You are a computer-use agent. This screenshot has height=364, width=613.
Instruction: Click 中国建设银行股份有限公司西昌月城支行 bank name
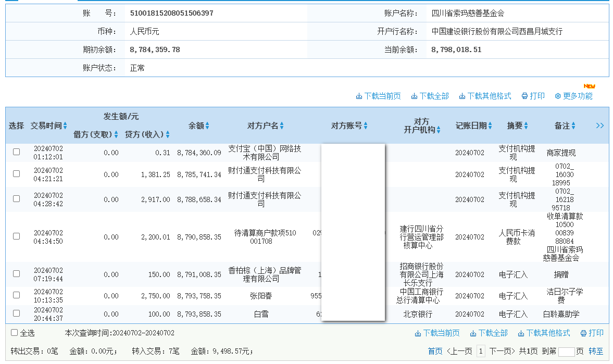point(497,31)
